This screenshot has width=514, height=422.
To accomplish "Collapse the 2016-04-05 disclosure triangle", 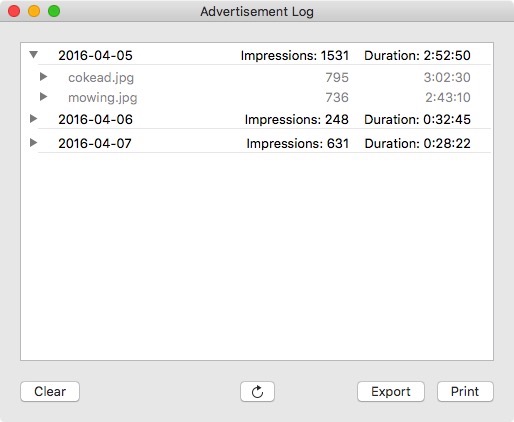I will 33,55.
